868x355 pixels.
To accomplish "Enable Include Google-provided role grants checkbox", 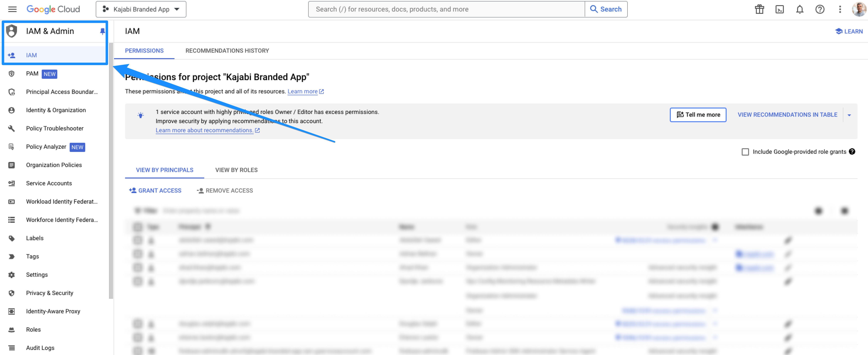I will point(745,152).
